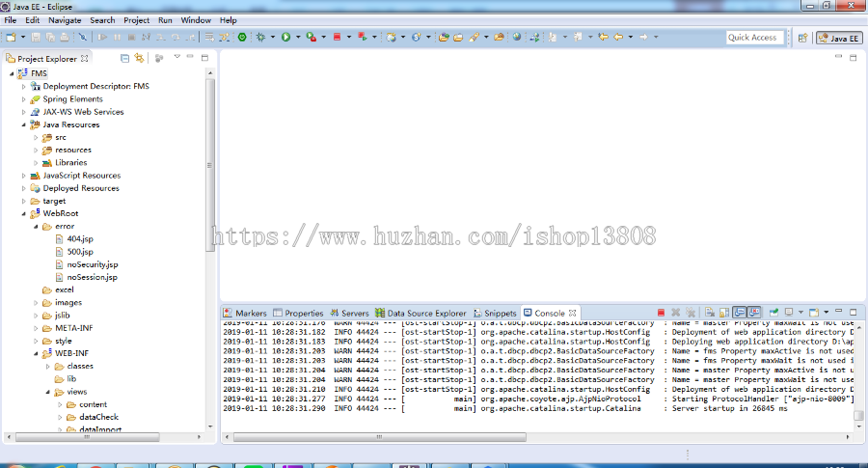Collapse the Java Resources node
This screenshot has height=468, width=868.
tap(24, 125)
